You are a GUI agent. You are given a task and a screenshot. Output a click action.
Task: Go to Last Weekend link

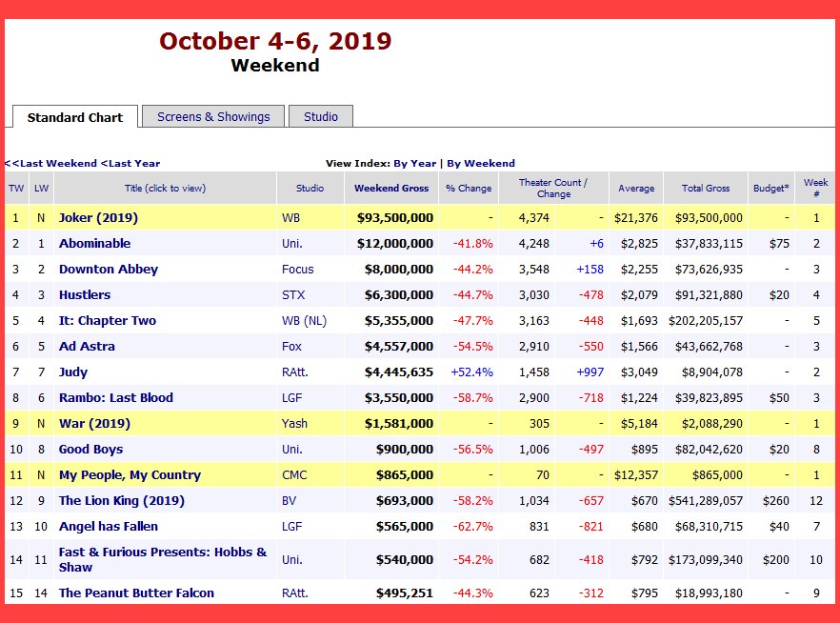pyautogui.click(x=51, y=163)
